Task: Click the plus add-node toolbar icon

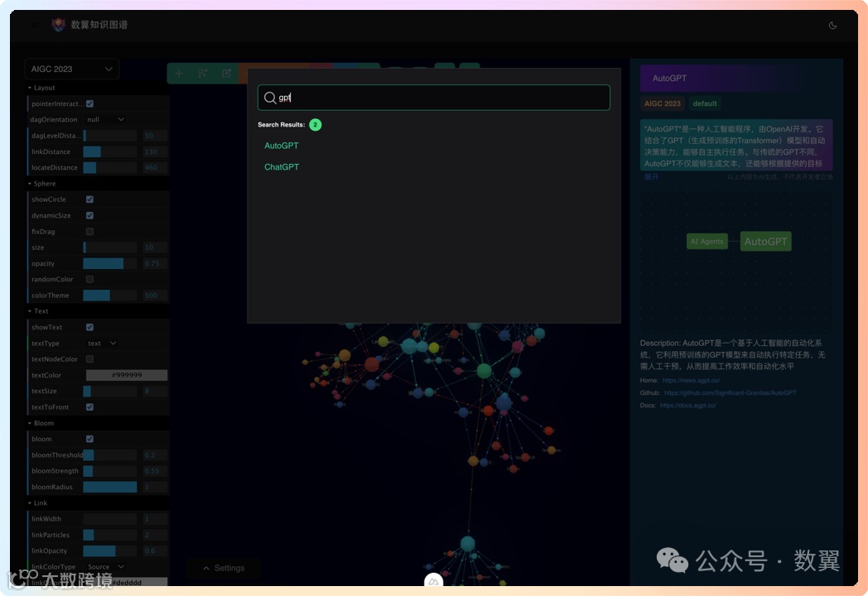Action: [179, 73]
